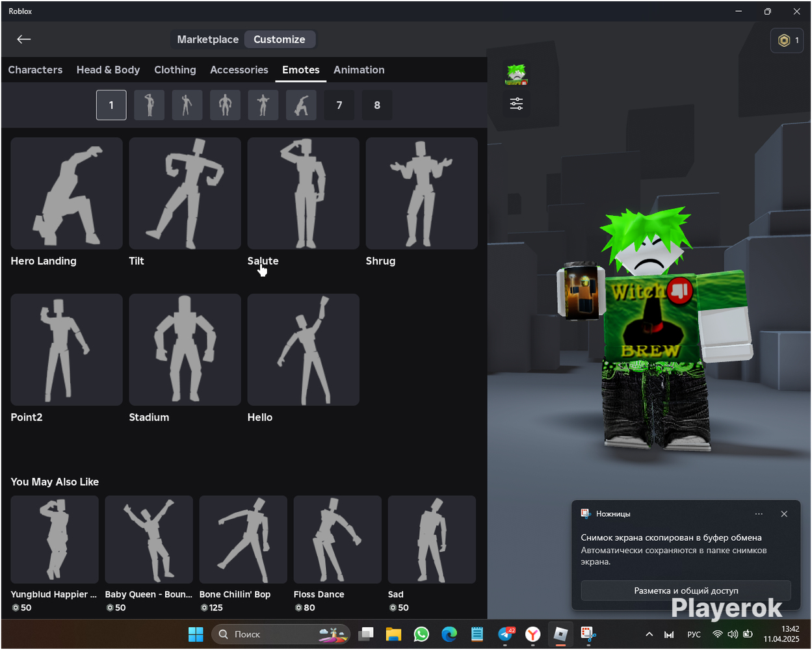Open the Bone Chillin' Bop emote
Image resolution: width=812 pixels, height=650 pixels.
coord(243,539)
